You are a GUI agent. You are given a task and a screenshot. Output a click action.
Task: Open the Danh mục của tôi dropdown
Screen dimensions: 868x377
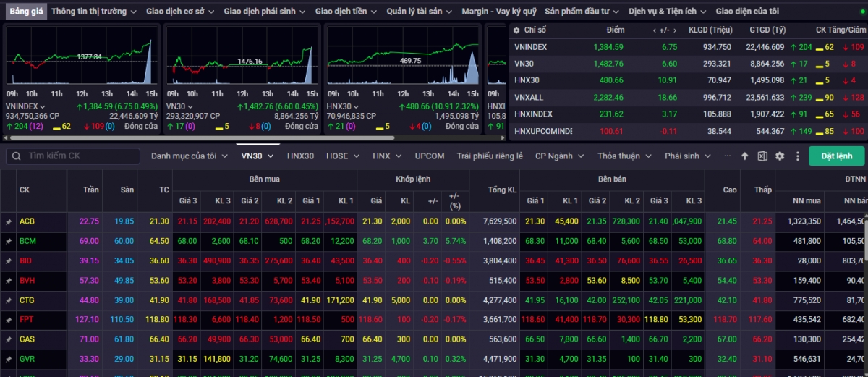click(x=189, y=156)
